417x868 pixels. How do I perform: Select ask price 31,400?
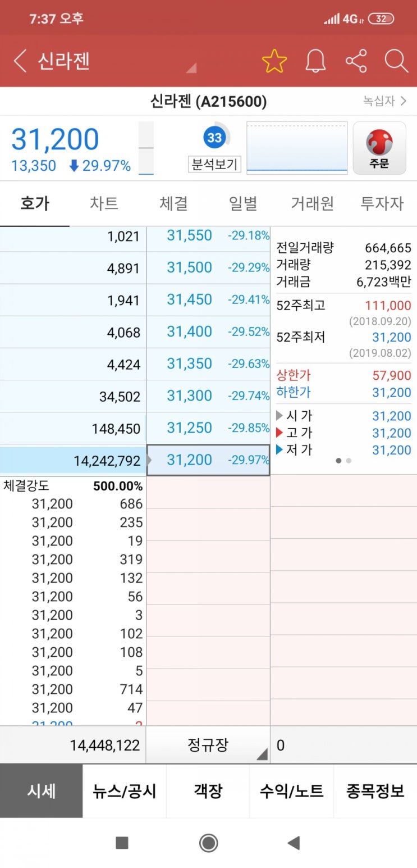(x=208, y=332)
